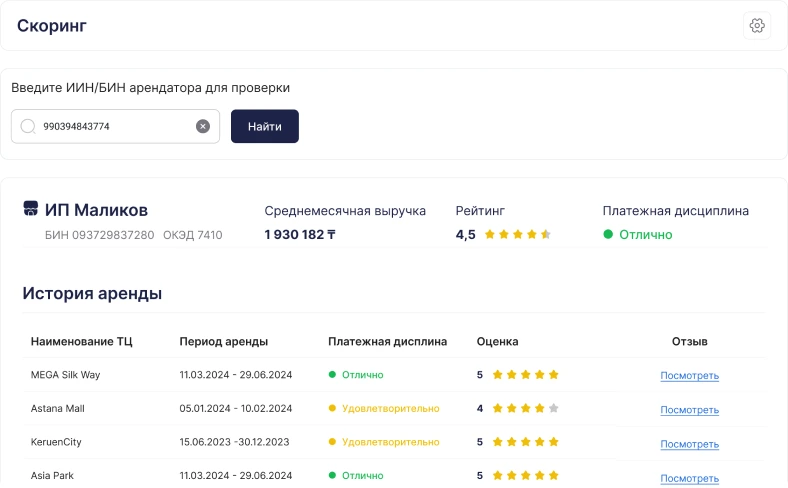Select the Скоринг page title
Image resolution: width=788 pixels, height=488 pixels.
pyautogui.click(x=52, y=26)
